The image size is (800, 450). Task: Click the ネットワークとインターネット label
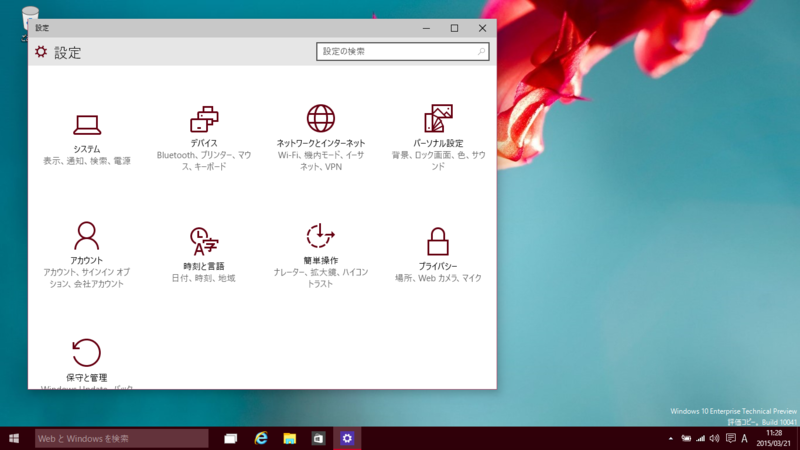click(321, 143)
